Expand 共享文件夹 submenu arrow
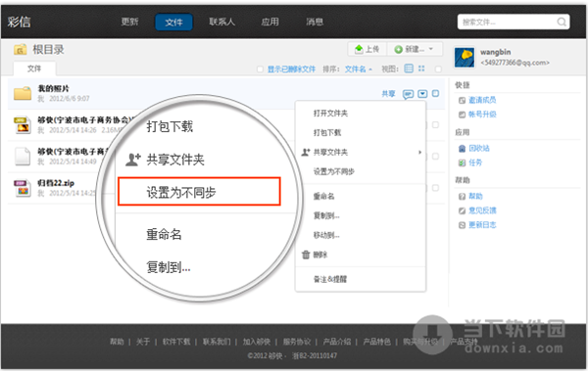The image size is (588, 371). coord(420,152)
